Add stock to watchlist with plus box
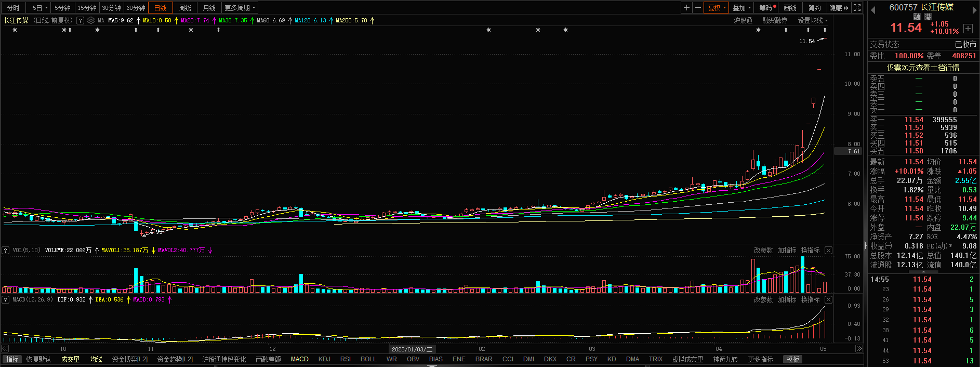This screenshot has height=367, width=980. (968, 29)
